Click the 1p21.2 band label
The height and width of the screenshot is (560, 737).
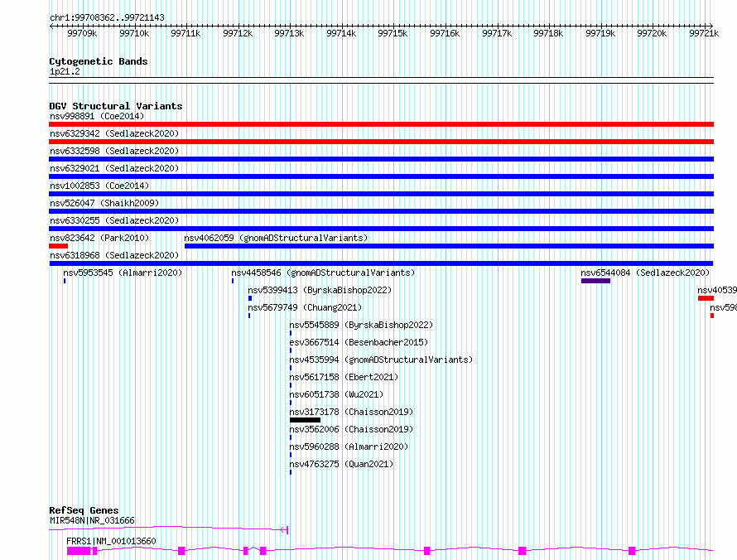[65, 72]
